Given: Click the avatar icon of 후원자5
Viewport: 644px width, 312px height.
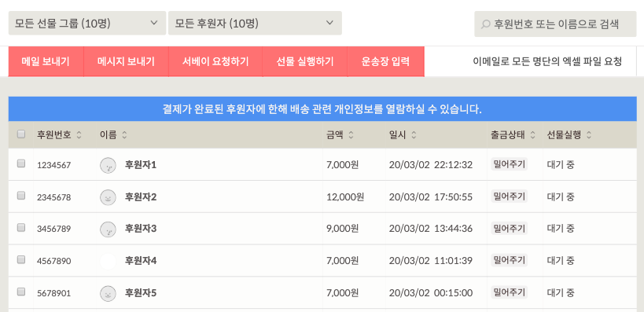Looking at the screenshot, I should 108,293.
